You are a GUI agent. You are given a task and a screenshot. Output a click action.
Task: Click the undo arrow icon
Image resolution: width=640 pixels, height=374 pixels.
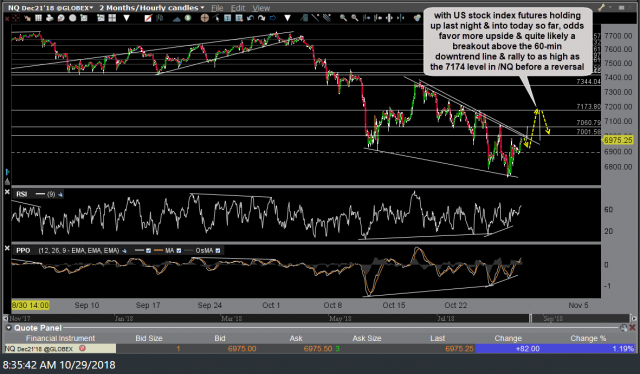[x=250, y=18]
